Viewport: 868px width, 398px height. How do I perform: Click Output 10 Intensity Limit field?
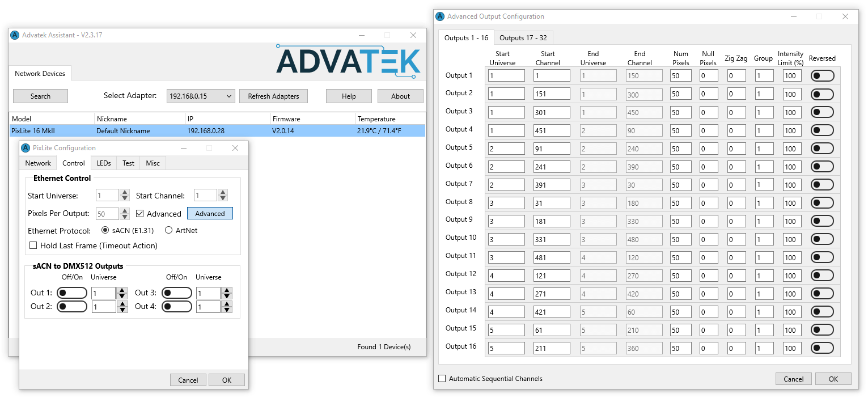792,239
